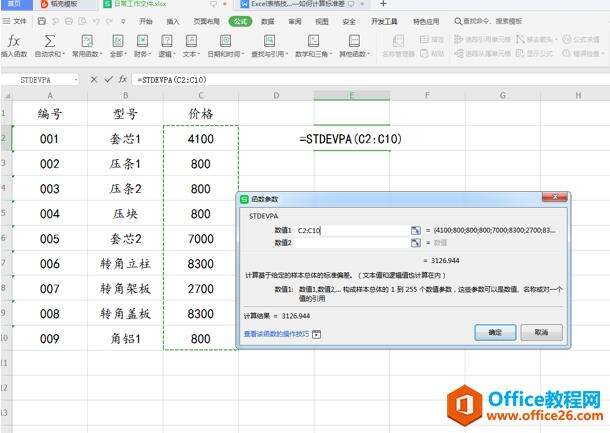
Task: Switch to the 审阅 (Review) ribbon tab
Action: [295, 21]
